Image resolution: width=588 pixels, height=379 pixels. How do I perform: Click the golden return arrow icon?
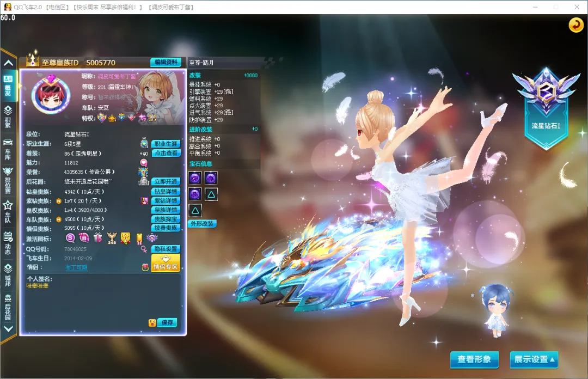tap(575, 25)
